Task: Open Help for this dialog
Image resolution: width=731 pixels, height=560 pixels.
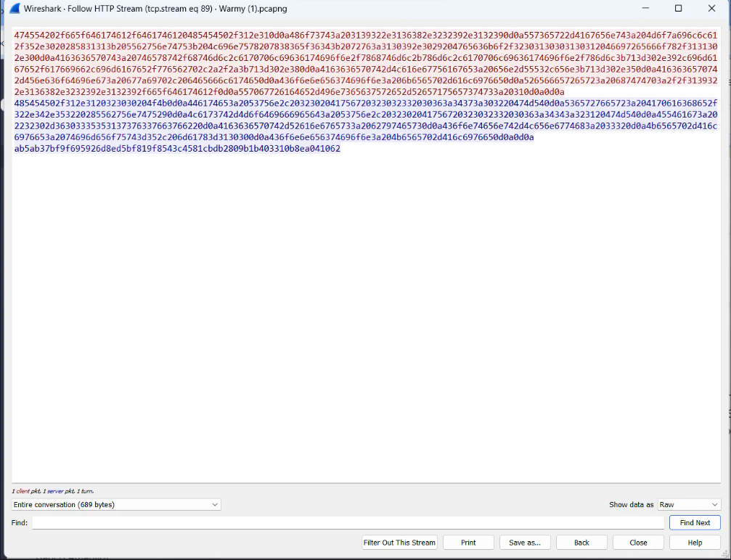Action: 695,543
